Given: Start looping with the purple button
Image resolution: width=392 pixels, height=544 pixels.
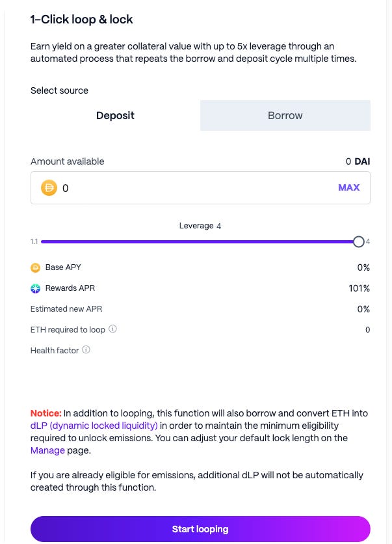Looking at the screenshot, I should point(200,529).
